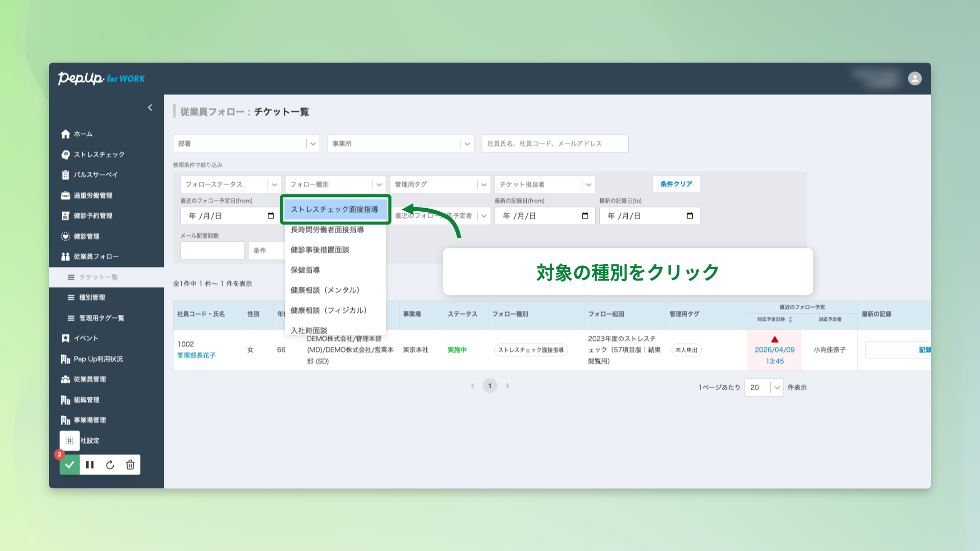Click the 従業員管理 group icon
980x551 pixels.
[x=65, y=379]
